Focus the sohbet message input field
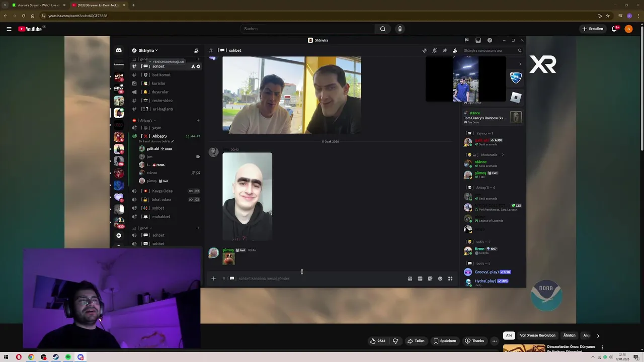The height and width of the screenshot is (362, 644). (322, 279)
